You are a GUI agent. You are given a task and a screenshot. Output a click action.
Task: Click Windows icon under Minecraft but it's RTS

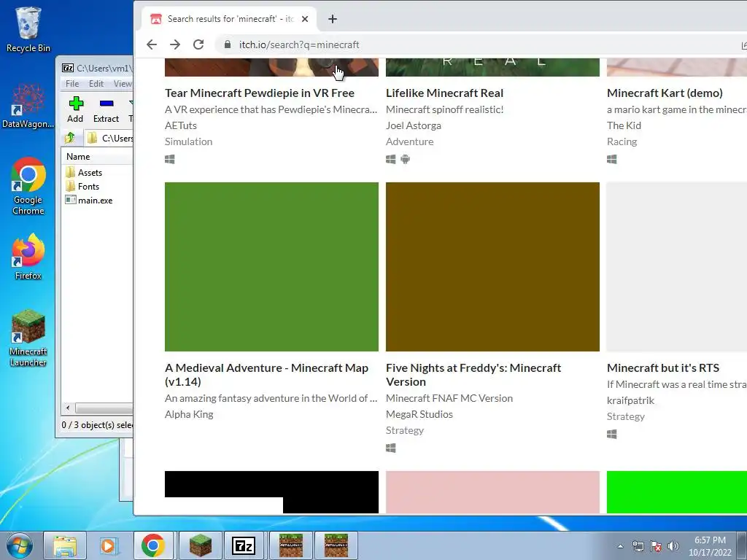point(612,435)
